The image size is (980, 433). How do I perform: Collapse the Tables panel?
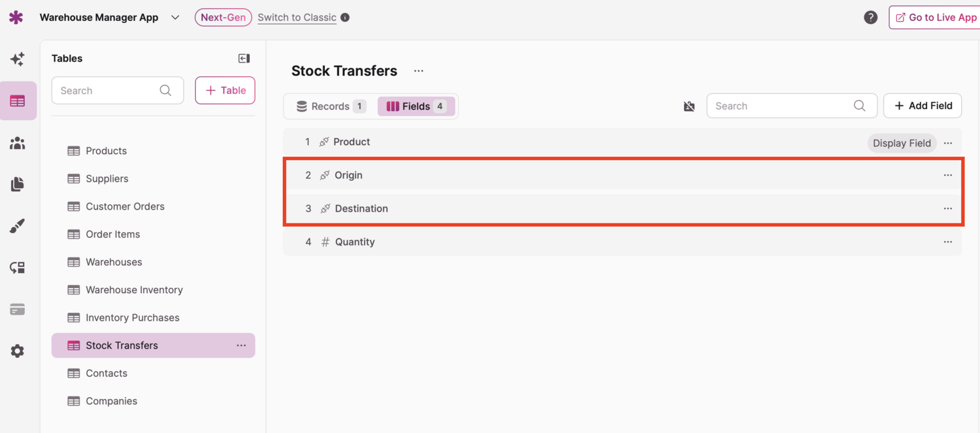click(244, 59)
